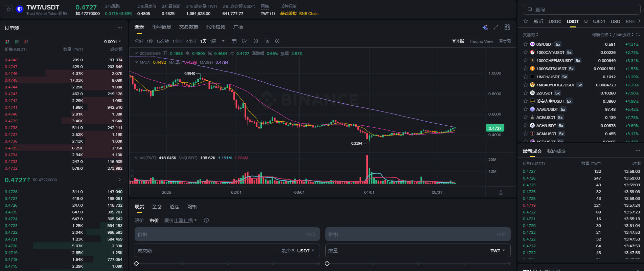Viewport: 644px width, 271px height.
Task: Collapse the candle OHLC info row
Action: click(136, 54)
